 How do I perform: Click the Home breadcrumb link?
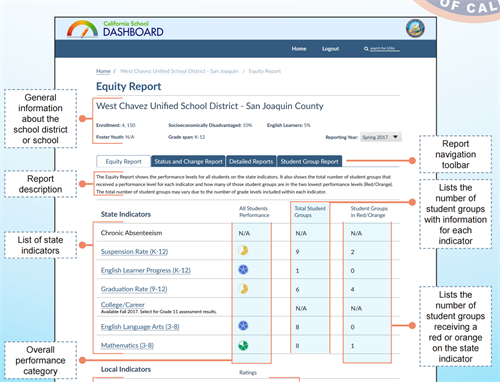103,71
